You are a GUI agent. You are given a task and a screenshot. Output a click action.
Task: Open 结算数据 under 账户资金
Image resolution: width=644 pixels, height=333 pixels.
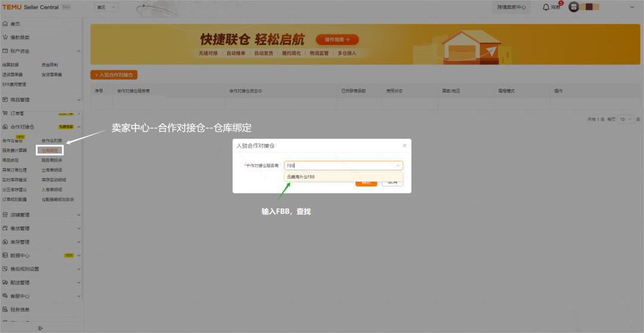coord(10,65)
